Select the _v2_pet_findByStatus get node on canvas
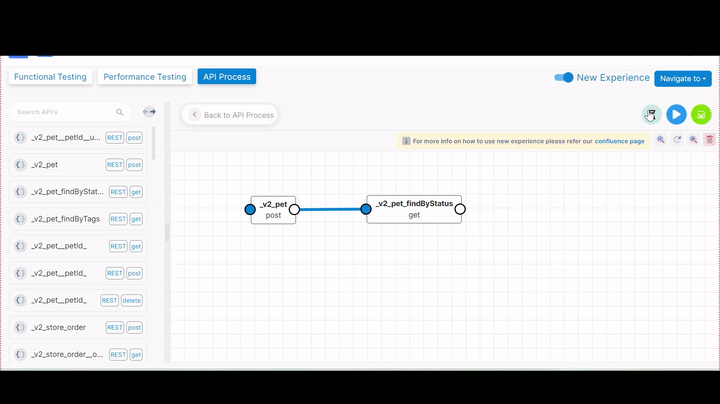 point(414,209)
